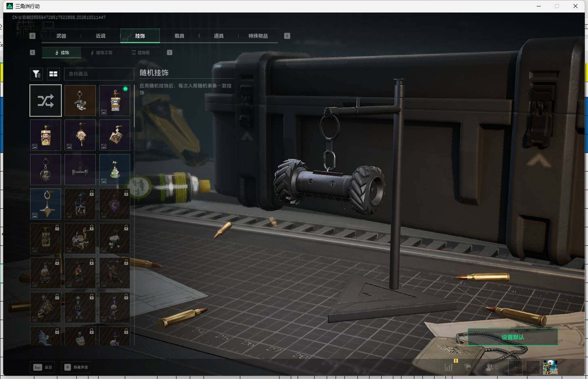Select the locked purple orb charm
This screenshot has height=379, width=588.
115,204
